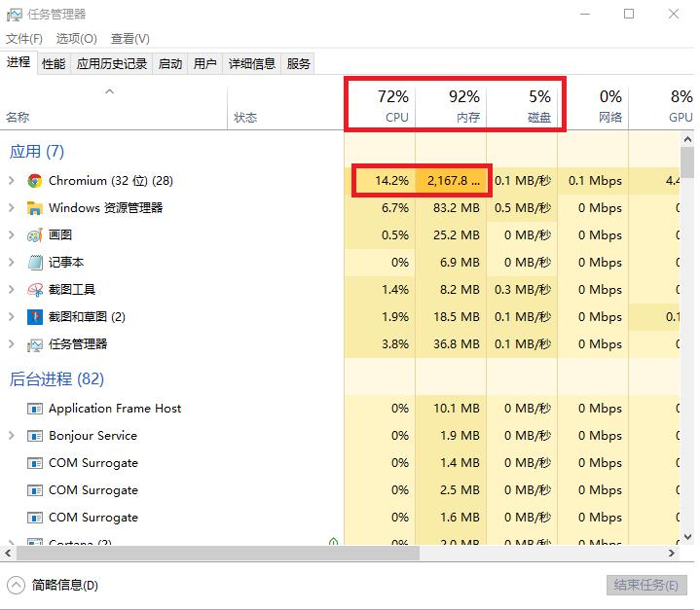The width and height of the screenshot is (700, 610).
Task: Click the horizontal scrollbar right arrow
Action: [x=671, y=553]
